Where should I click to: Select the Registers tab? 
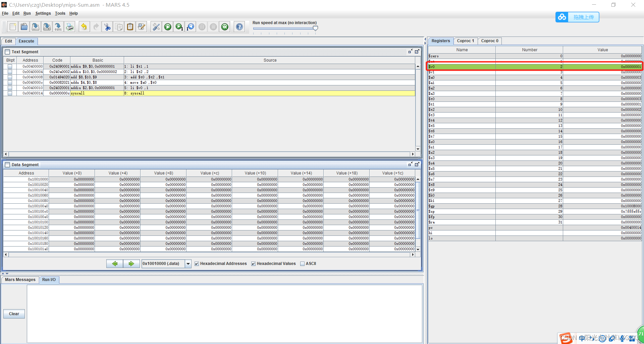441,41
